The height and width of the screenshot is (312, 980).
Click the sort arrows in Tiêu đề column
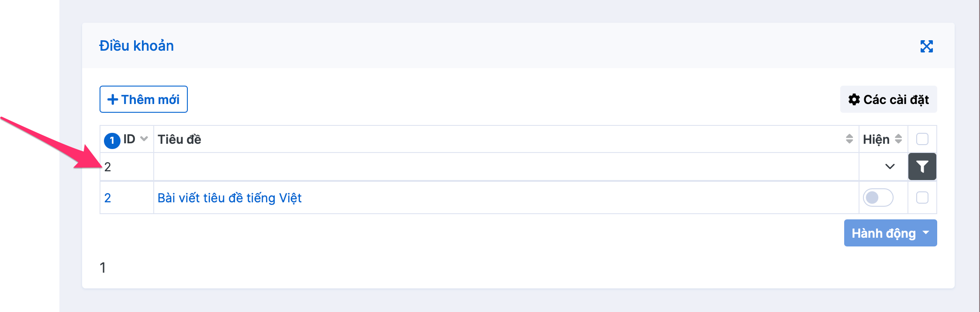click(849, 139)
